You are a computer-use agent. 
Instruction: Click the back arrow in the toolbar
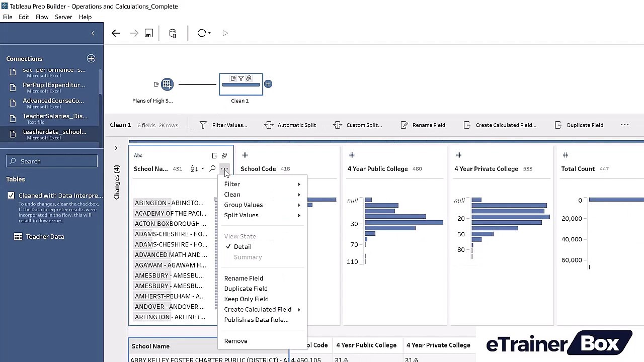pyautogui.click(x=116, y=33)
